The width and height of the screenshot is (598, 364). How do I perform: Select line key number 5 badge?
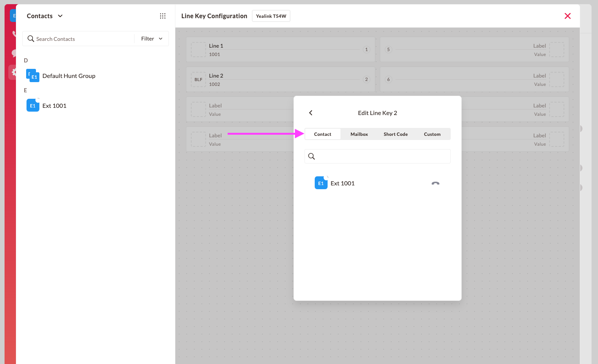[388, 50]
